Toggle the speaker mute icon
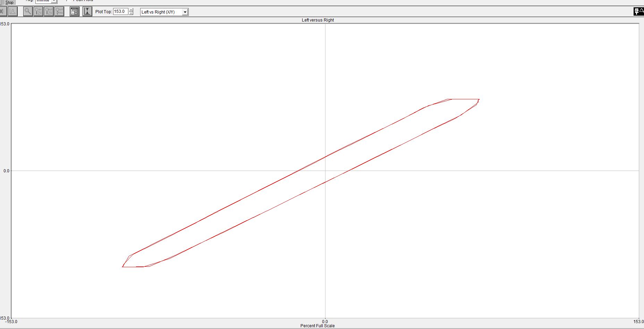The width and height of the screenshot is (644, 329). tap(3, 11)
